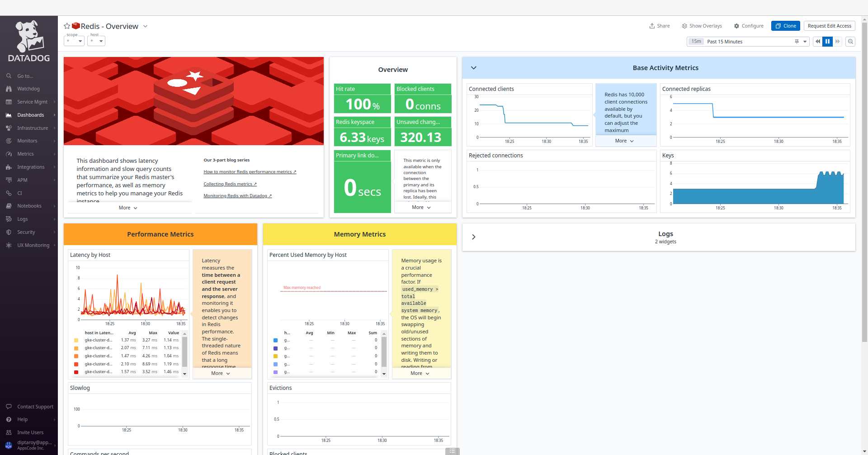The image size is (868, 455).
Task: Select APM from the sidebar
Action: [22, 180]
